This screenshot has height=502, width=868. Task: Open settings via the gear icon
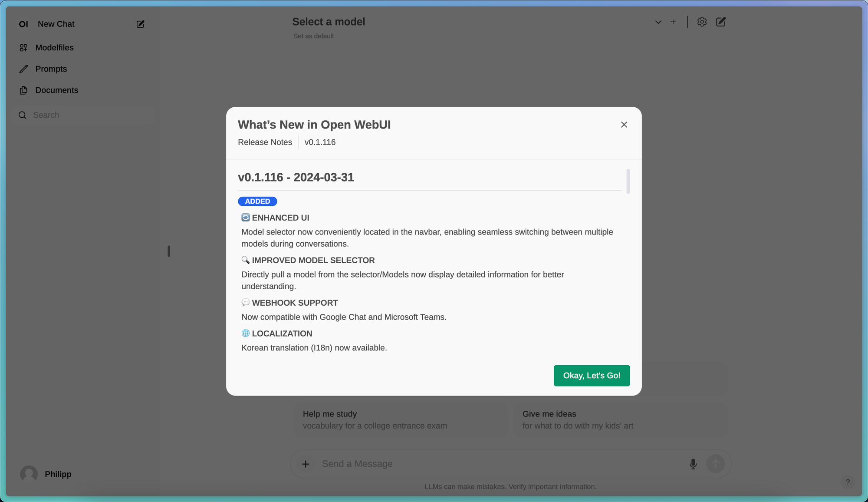pyautogui.click(x=702, y=22)
